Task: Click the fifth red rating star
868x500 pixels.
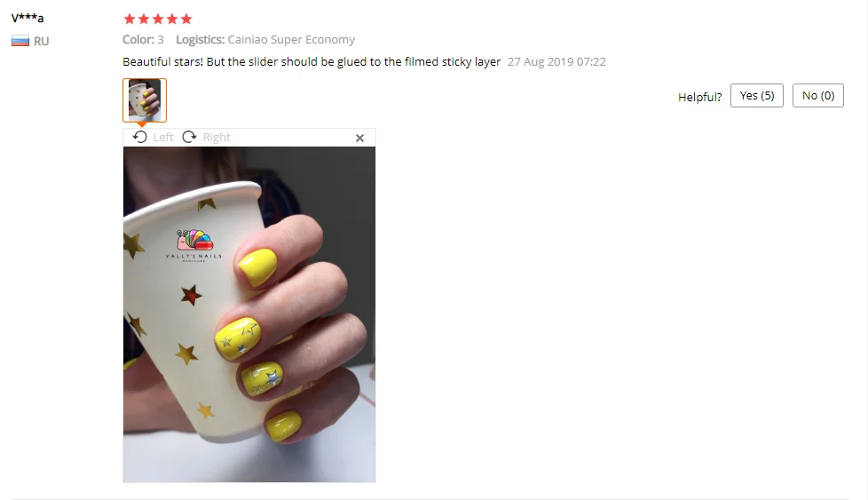Action: [x=186, y=20]
